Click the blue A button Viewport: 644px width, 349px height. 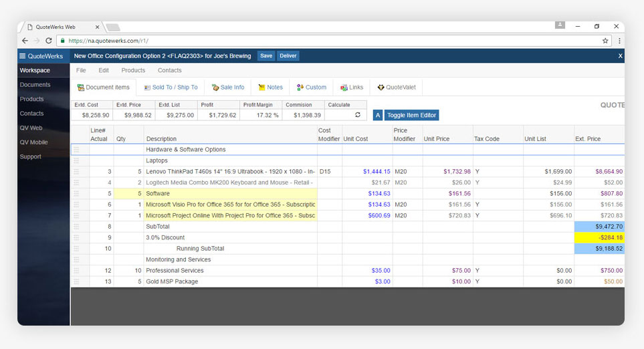click(x=377, y=116)
